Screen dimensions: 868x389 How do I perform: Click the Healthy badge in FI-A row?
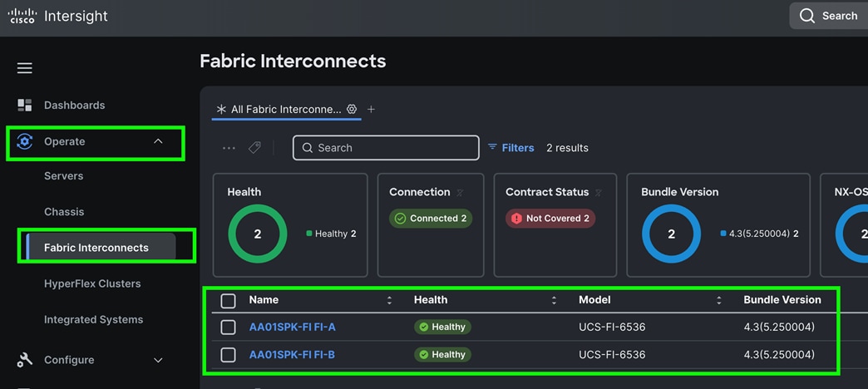click(442, 327)
